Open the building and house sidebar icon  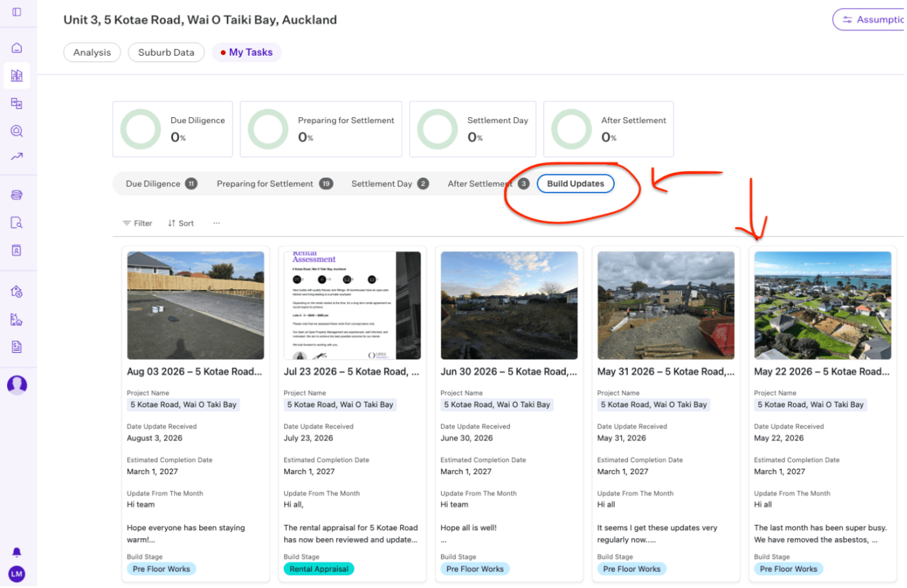(x=17, y=320)
